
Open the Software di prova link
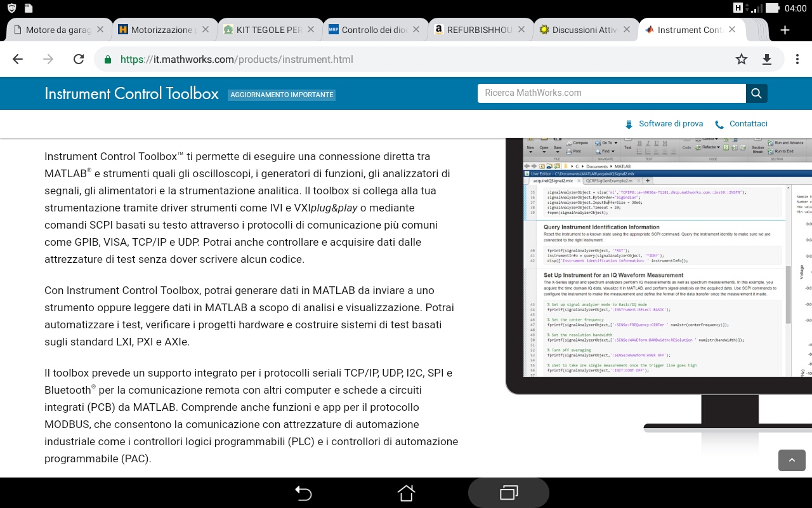(x=664, y=124)
